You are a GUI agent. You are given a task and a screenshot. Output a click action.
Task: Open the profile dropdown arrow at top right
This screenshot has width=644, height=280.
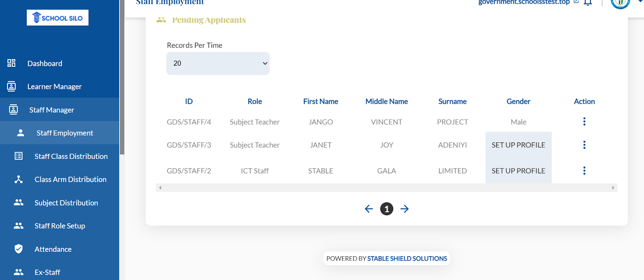coord(640,2)
